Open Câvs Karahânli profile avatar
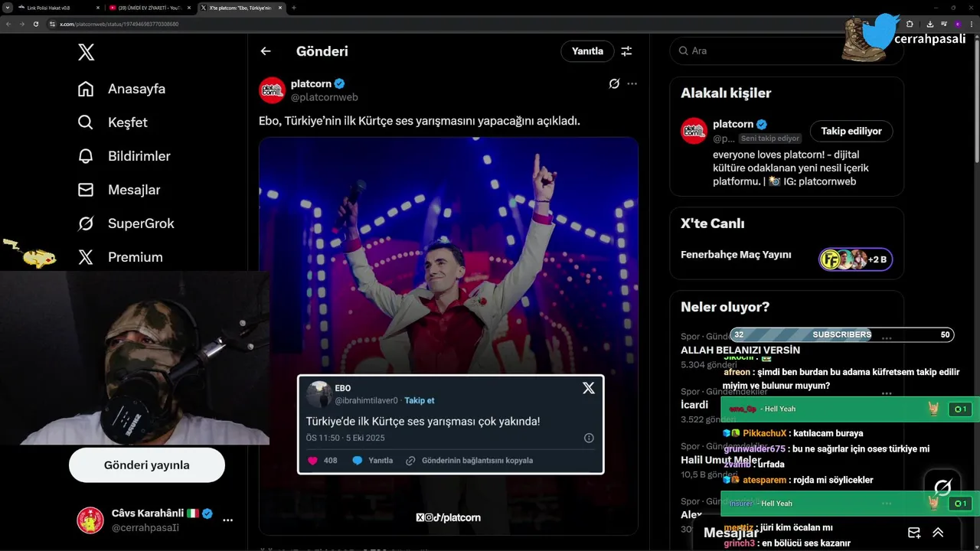The image size is (980, 551). (x=90, y=520)
